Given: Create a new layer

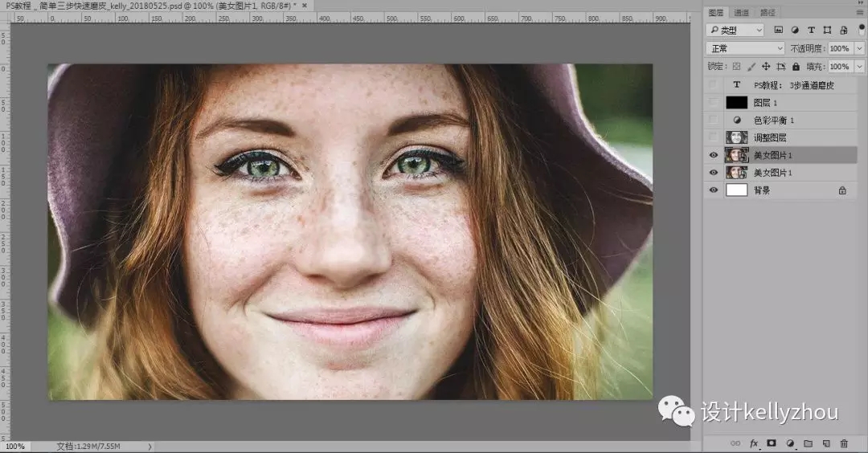Looking at the screenshot, I should click(x=826, y=443).
